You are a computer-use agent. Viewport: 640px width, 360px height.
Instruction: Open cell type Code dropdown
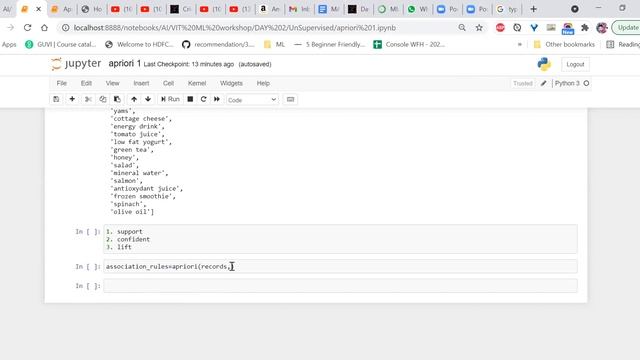252,100
